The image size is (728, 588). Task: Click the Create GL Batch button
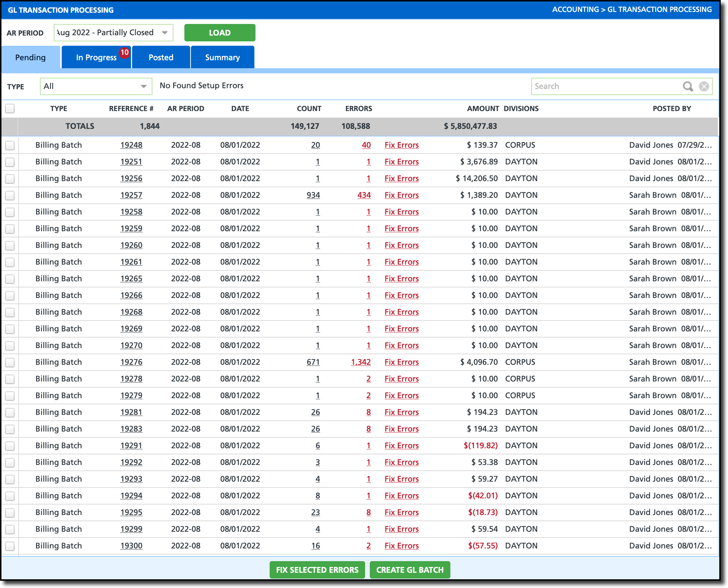pos(410,570)
